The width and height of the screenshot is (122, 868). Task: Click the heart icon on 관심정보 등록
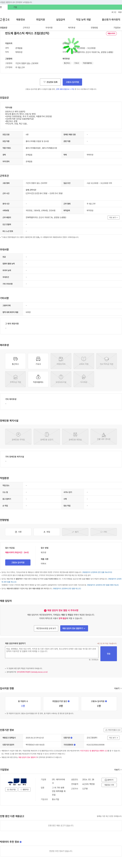(x=44, y=82)
